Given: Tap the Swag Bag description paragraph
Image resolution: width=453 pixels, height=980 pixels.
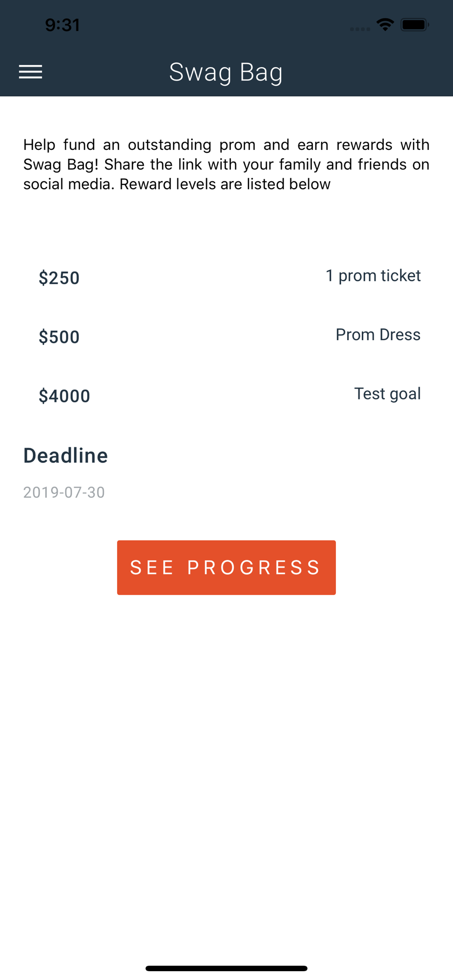Looking at the screenshot, I should pos(226,165).
